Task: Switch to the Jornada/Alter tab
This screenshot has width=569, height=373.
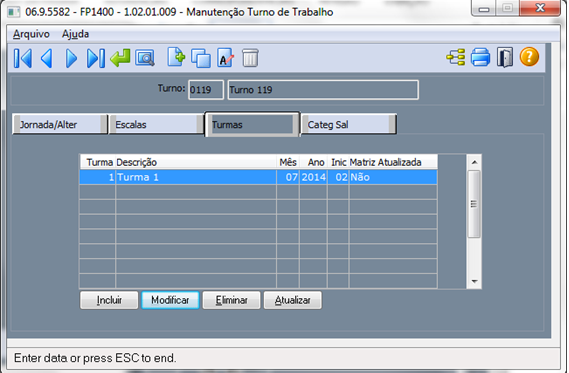Action: 60,124
